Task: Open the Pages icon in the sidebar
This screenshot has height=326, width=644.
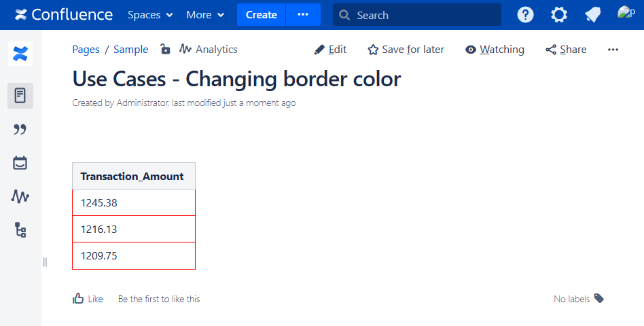Action: 20,96
